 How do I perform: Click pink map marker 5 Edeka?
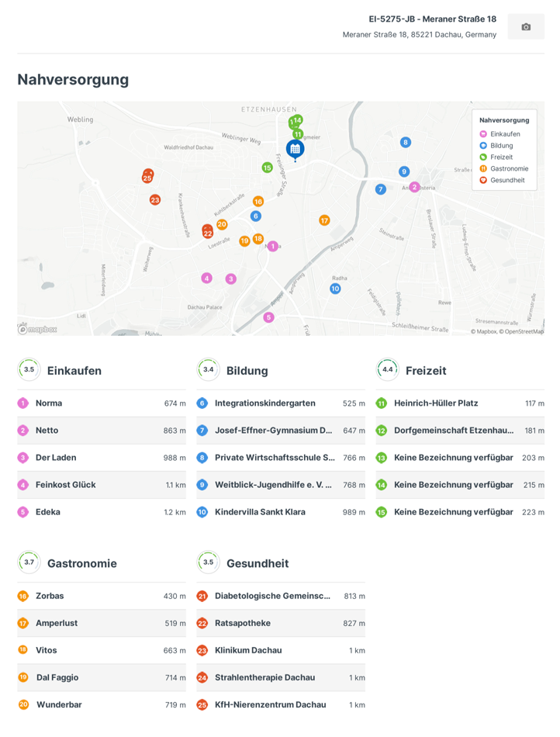coord(268,317)
